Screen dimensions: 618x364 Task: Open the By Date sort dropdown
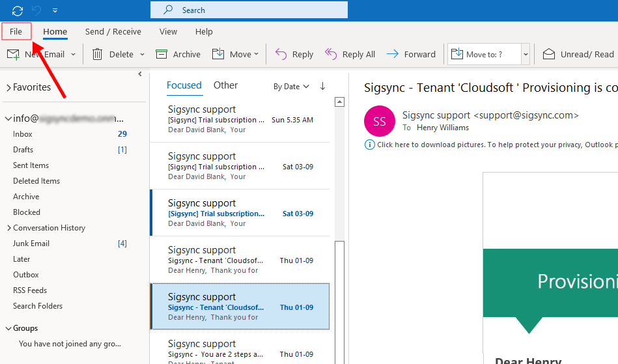pos(291,87)
